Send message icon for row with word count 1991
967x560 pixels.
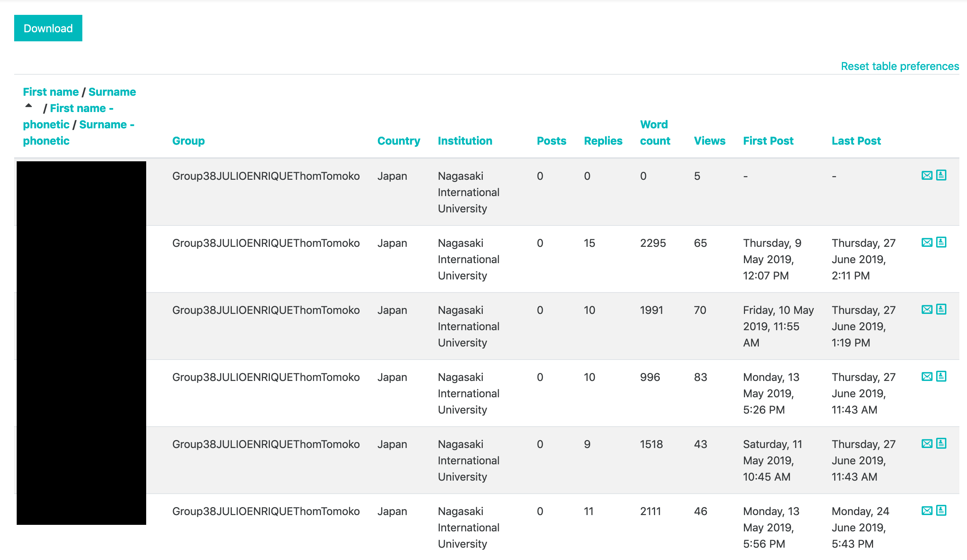(x=927, y=310)
